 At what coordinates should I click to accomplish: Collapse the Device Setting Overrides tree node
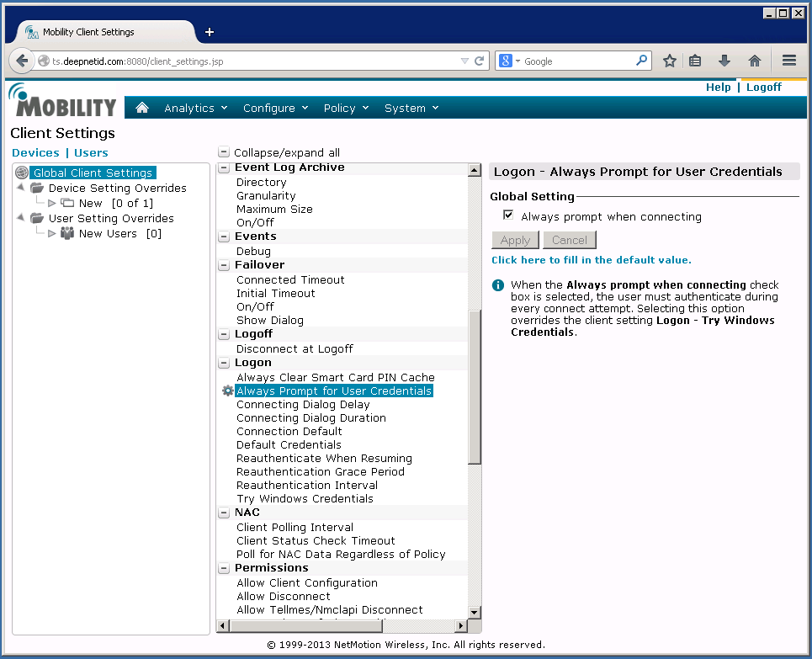(x=20, y=188)
